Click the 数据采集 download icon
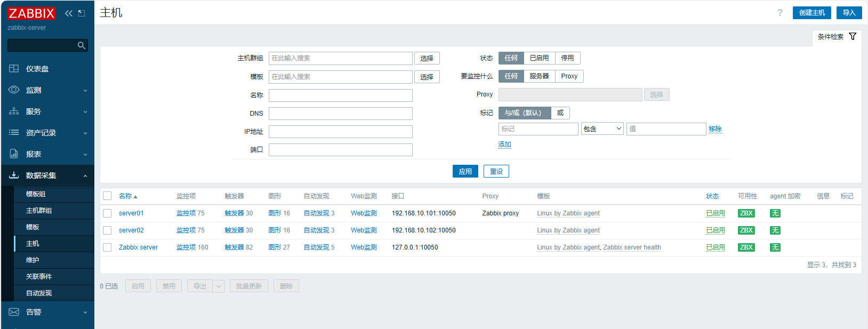868x329 pixels. 14,175
